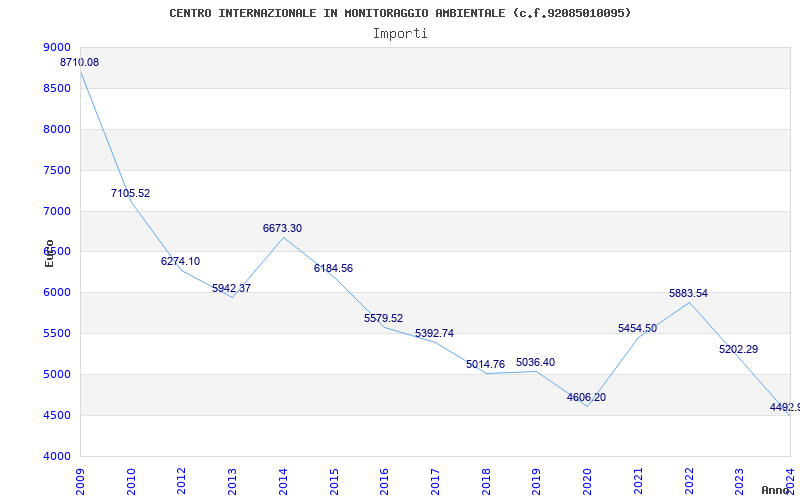Select the 5202.29 data label
Viewport: 800px width, 500px height.
click(739, 349)
